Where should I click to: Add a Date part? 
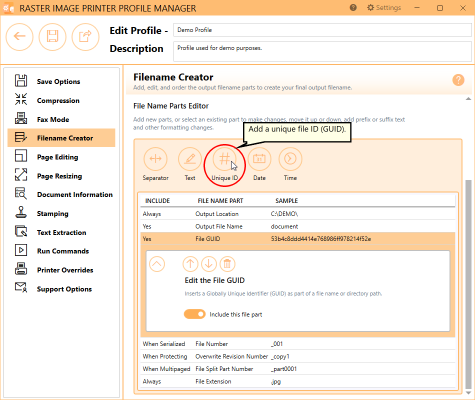point(259,159)
